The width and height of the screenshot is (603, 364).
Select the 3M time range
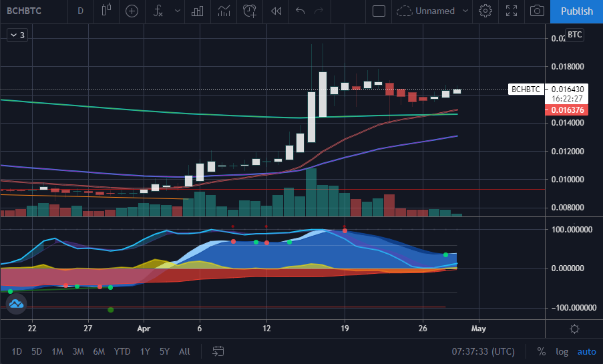(x=78, y=351)
